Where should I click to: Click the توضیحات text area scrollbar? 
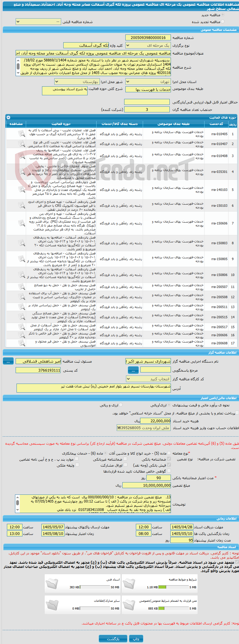coord(18,503)
